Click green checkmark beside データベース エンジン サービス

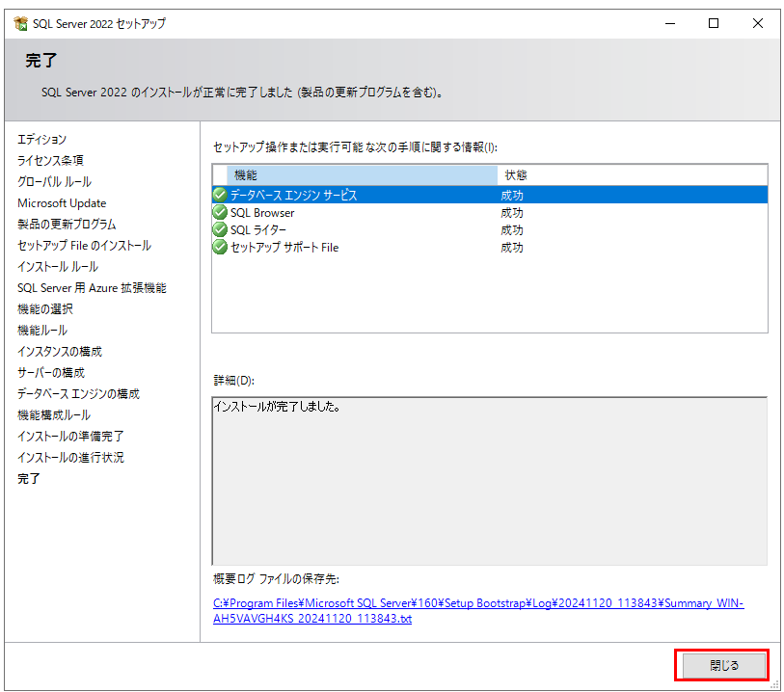click(x=220, y=195)
